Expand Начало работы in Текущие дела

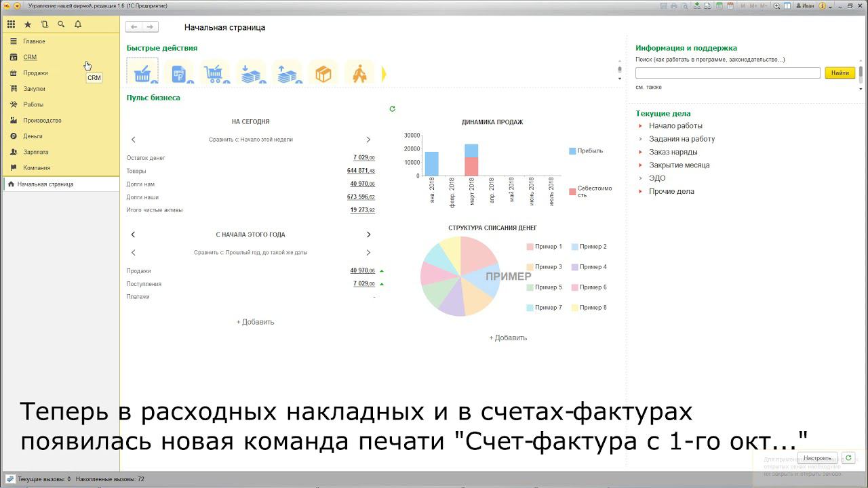(639, 126)
